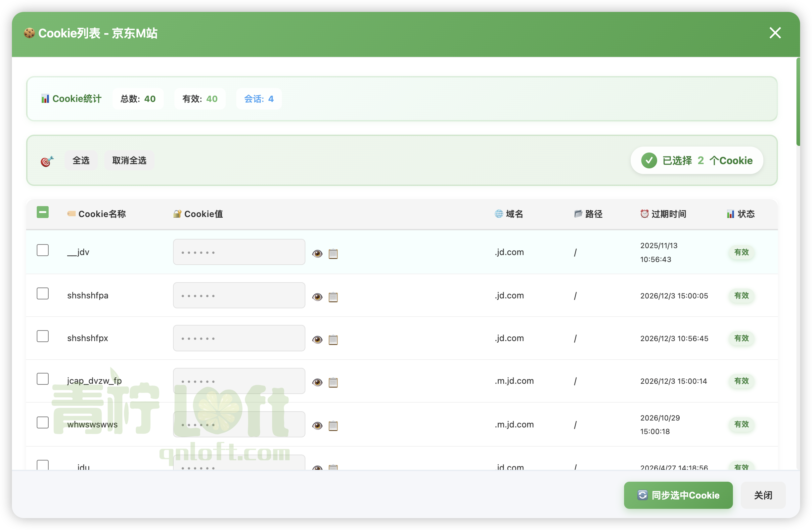
Task: Select the shshshfpa row checkbox
Action: tap(43, 293)
